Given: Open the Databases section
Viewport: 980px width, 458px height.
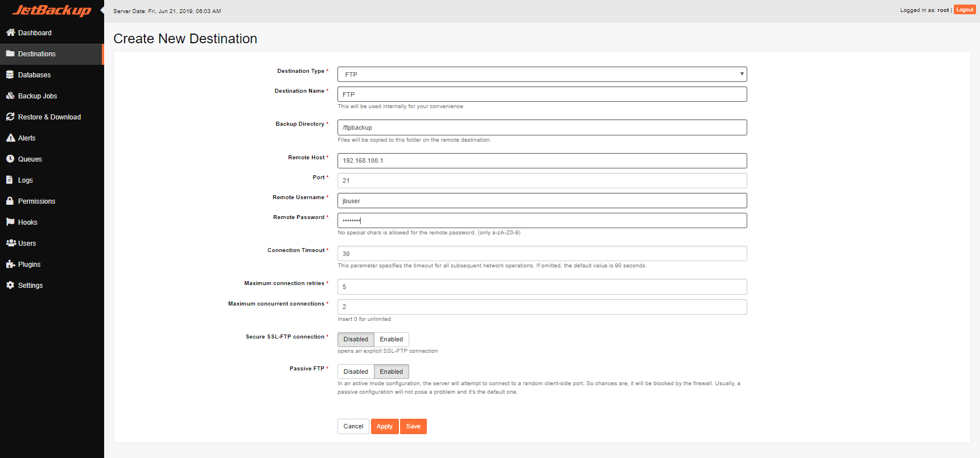Looking at the screenshot, I should click(52, 75).
